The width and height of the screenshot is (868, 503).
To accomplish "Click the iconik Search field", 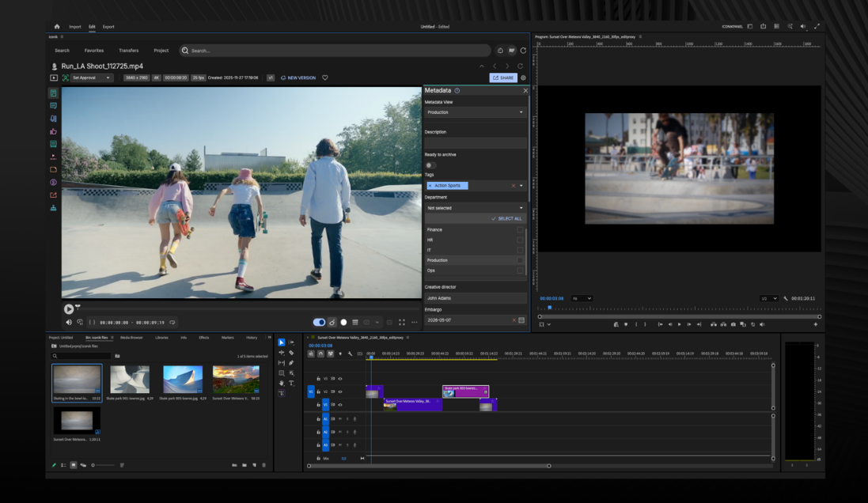I will (335, 51).
